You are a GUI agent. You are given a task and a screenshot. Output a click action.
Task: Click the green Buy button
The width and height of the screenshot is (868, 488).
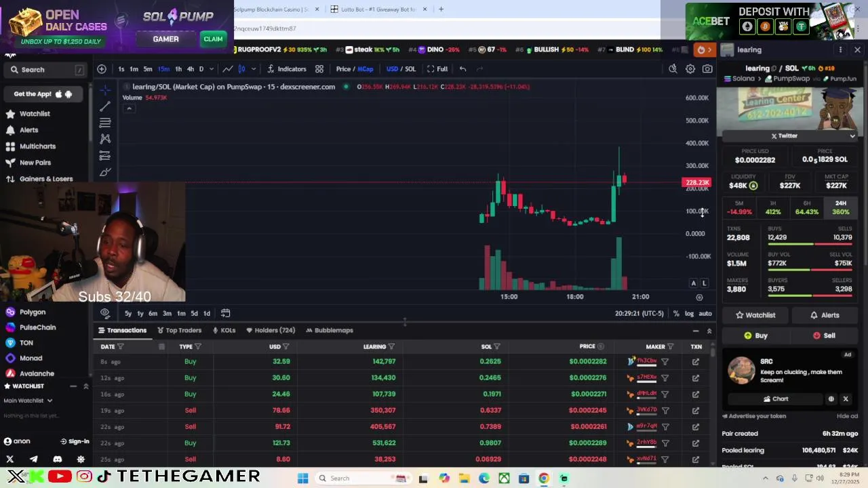(755, 335)
